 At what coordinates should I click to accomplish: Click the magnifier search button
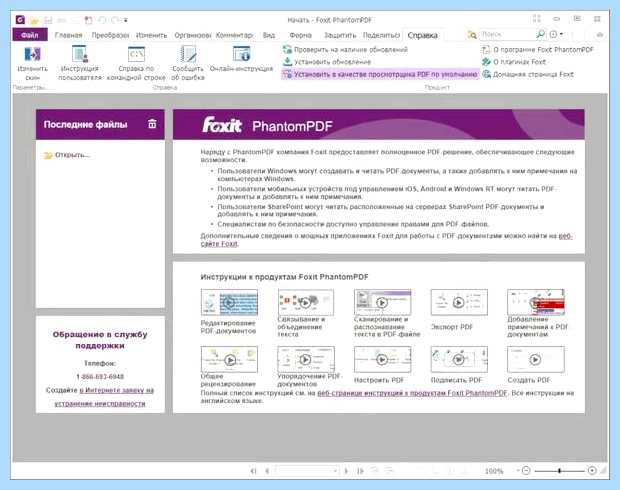pos(541,34)
